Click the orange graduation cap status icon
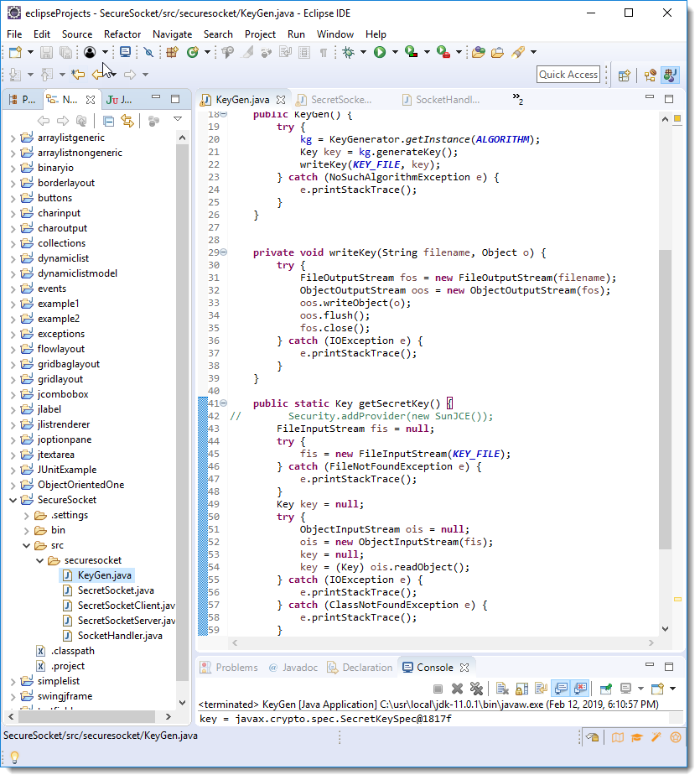Viewport: 700px width, 780px height. [x=637, y=737]
